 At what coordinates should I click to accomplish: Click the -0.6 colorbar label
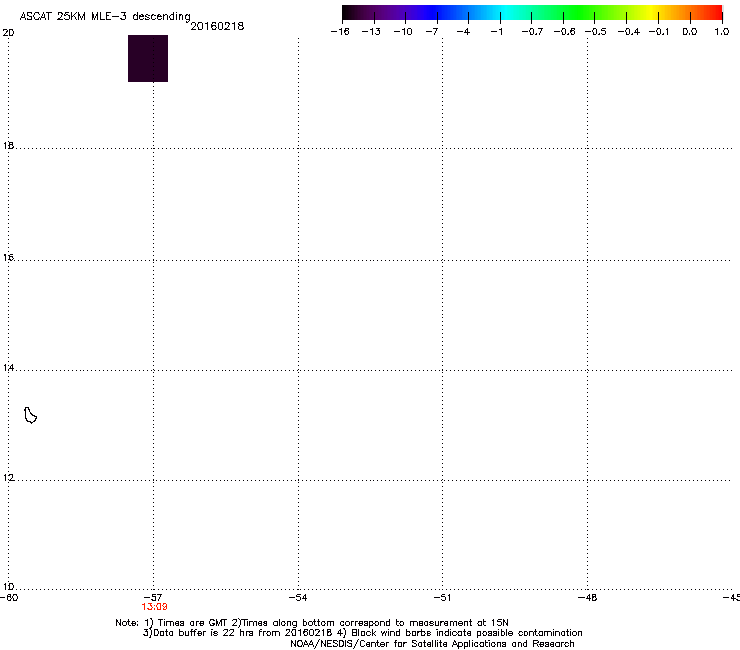click(x=564, y=32)
